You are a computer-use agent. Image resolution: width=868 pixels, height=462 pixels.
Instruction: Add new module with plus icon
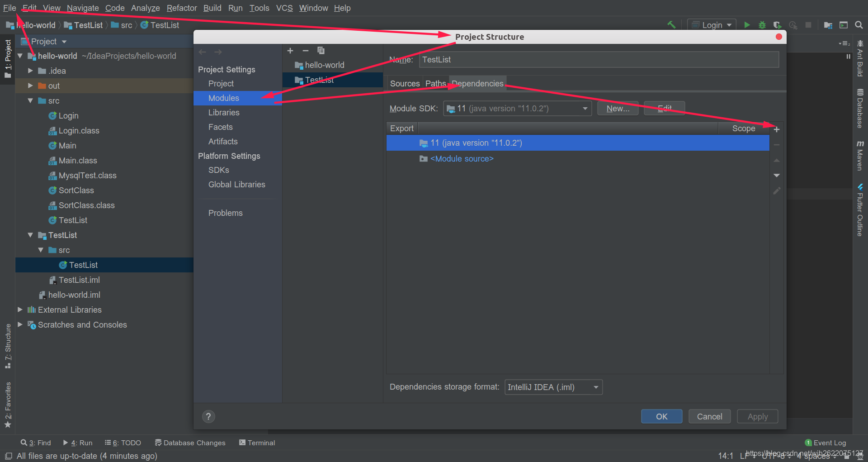point(290,51)
